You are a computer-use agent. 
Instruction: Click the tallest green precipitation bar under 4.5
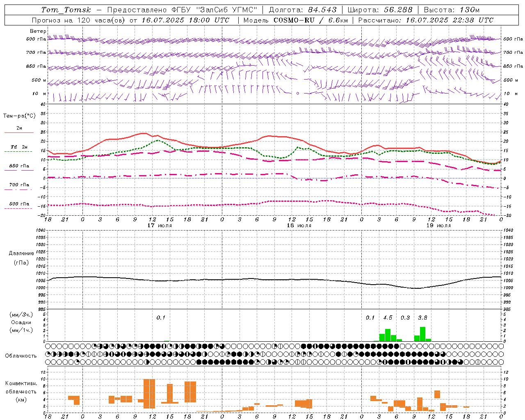point(388,335)
